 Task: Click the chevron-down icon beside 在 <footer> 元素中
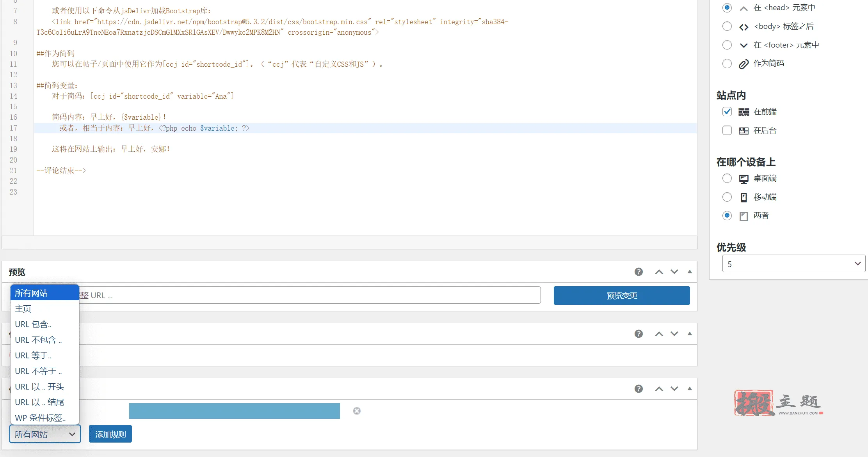coord(743,45)
